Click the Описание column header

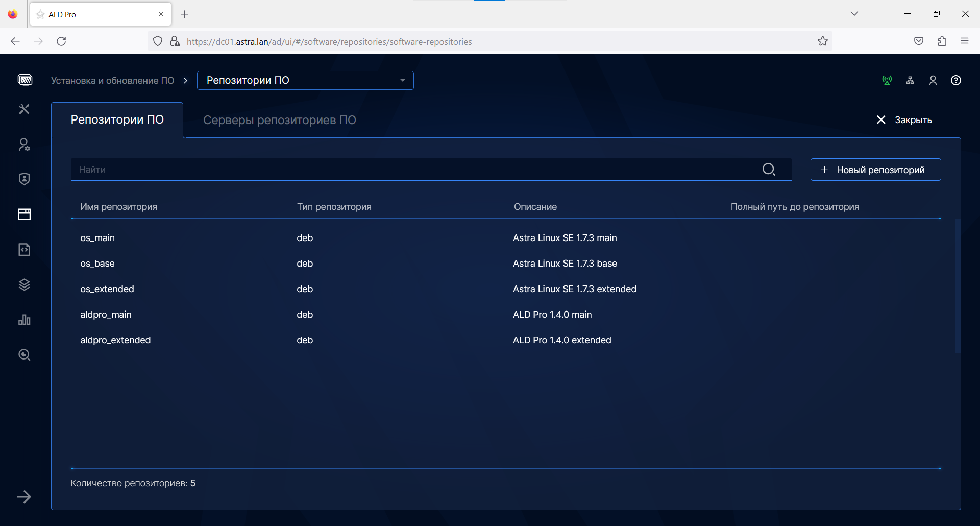point(535,207)
